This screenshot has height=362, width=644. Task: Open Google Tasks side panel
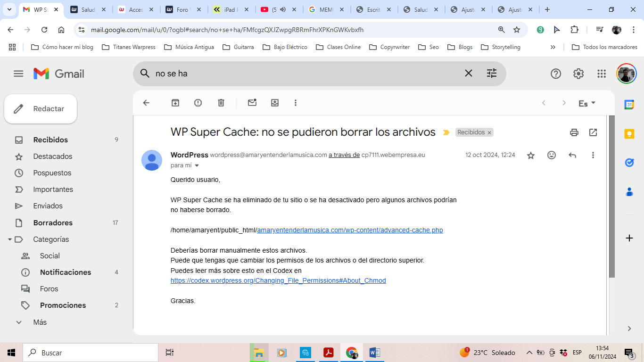pyautogui.click(x=629, y=163)
